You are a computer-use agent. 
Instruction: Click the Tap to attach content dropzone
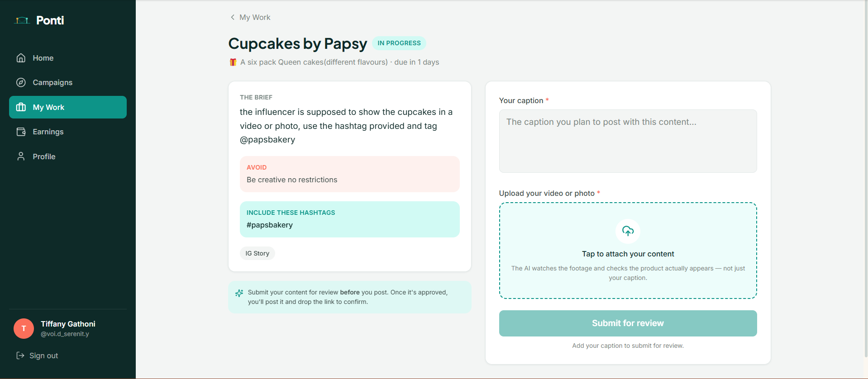628,251
